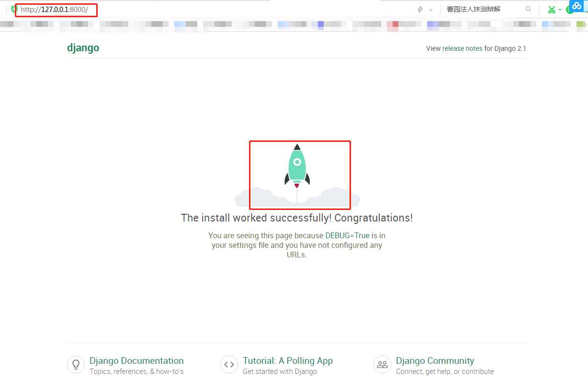This screenshot has height=383, width=588.
Task: Click 'Connect, get help, or contribute' text
Action: (x=445, y=371)
